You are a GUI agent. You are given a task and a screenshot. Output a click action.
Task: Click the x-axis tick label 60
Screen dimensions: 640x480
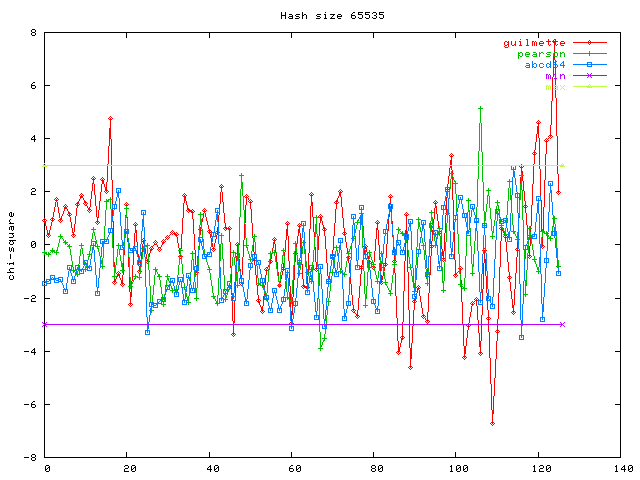coord(292,468)
